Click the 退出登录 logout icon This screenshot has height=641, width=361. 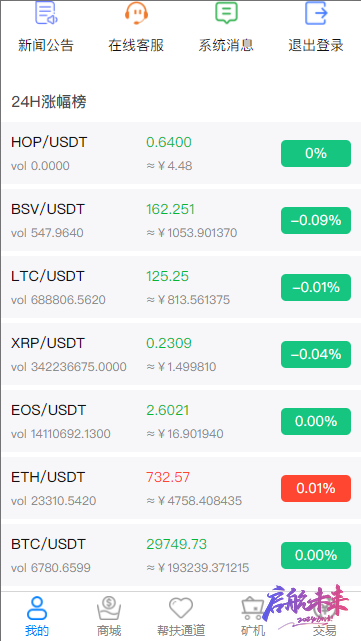click(x=316, y=13)
